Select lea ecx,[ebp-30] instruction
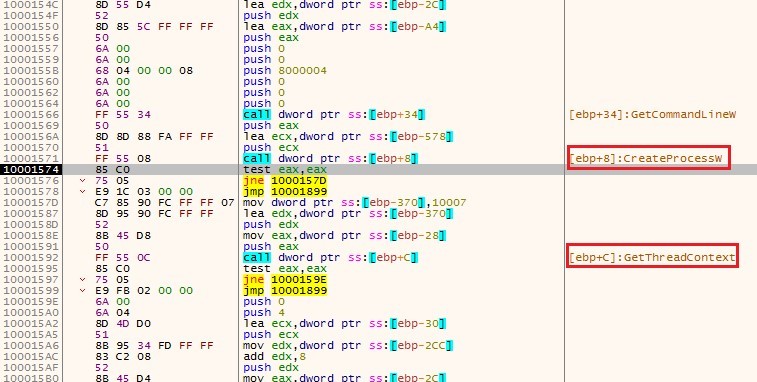 pos(345,324)
